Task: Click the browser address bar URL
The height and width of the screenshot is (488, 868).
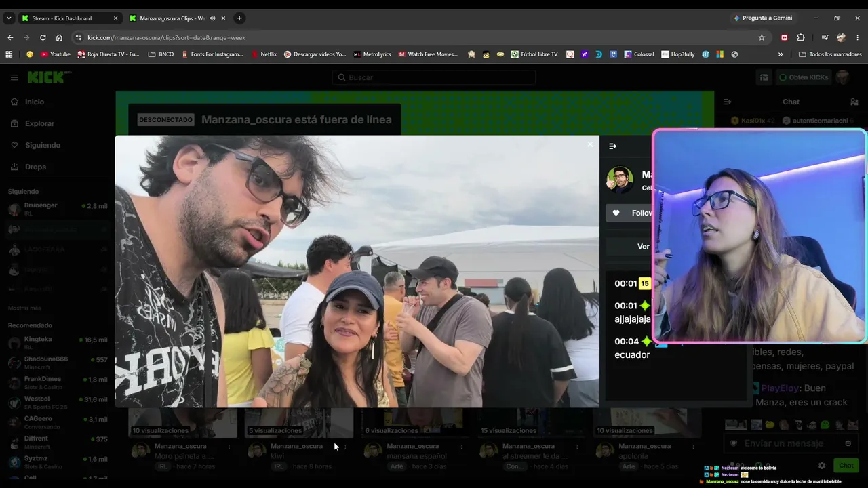Action: (x=167, y=37)
